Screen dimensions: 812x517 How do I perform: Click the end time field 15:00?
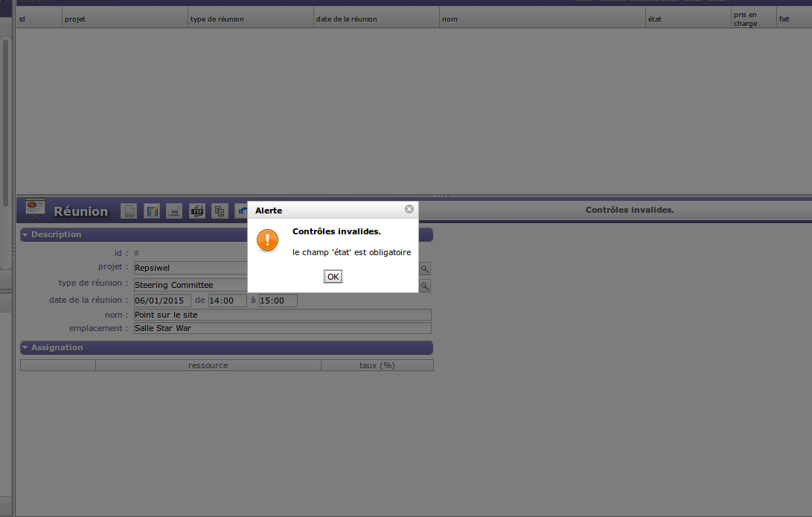pos(278,301)
